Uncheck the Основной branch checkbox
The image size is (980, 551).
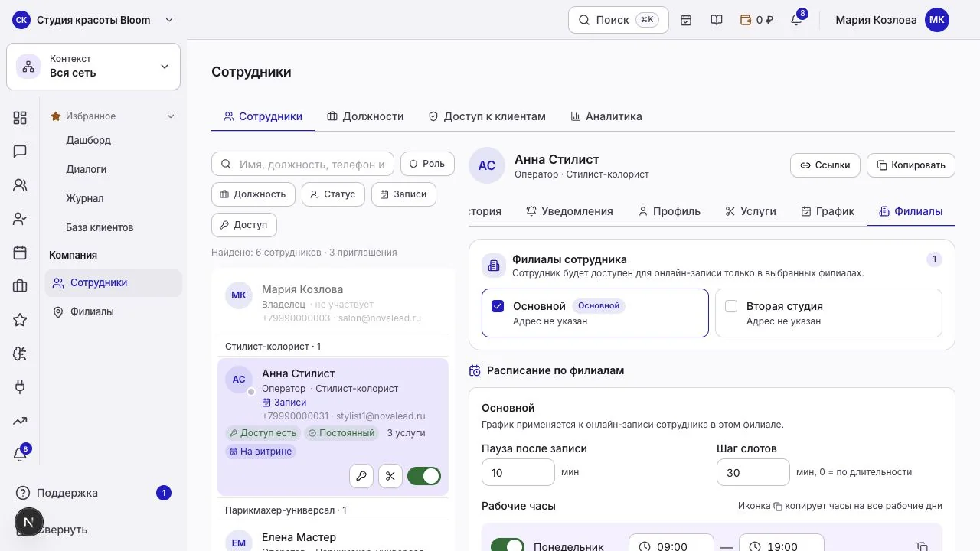(x=498, y=306)
